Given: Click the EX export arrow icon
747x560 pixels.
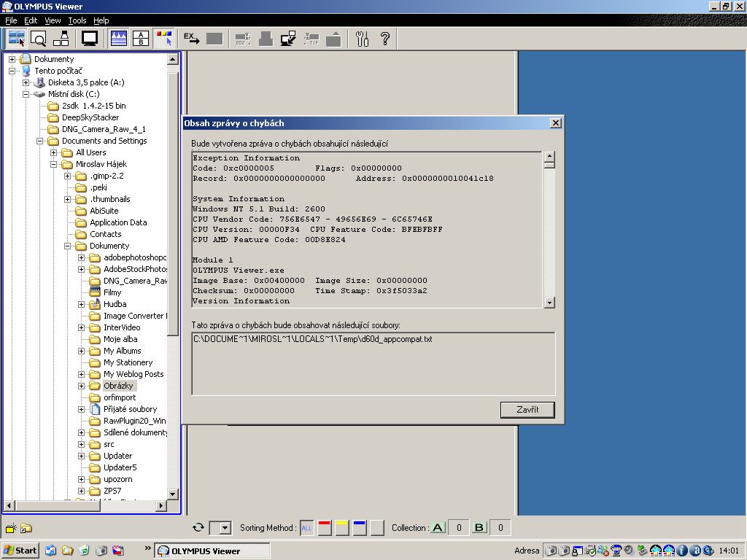Looking at the screenshot, I should 191,39.
